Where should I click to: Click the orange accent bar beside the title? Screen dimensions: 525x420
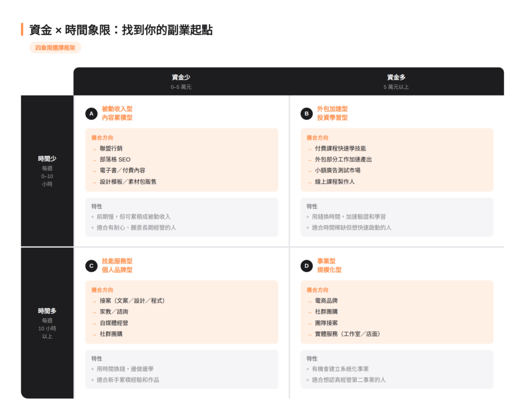click(x=22, y=30)
